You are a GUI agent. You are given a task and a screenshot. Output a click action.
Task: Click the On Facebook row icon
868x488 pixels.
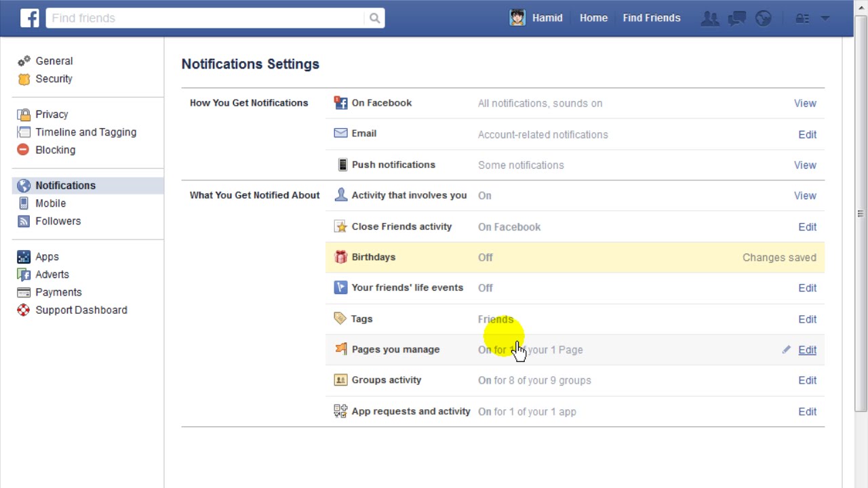coord(340,103)
